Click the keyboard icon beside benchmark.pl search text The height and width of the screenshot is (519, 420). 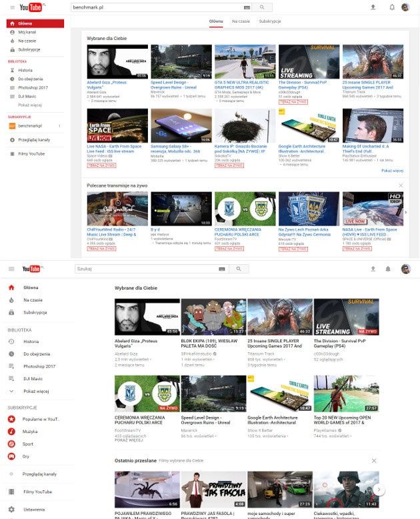point(247,7)
